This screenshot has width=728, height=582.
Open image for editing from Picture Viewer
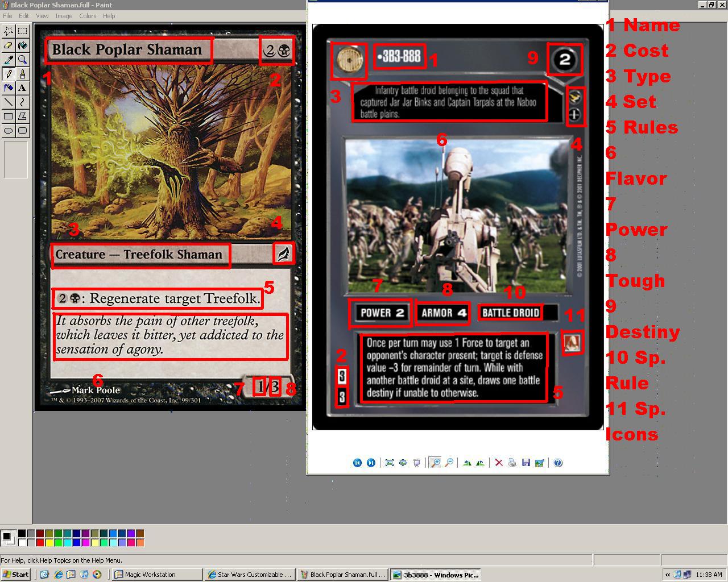pos(539,463)
